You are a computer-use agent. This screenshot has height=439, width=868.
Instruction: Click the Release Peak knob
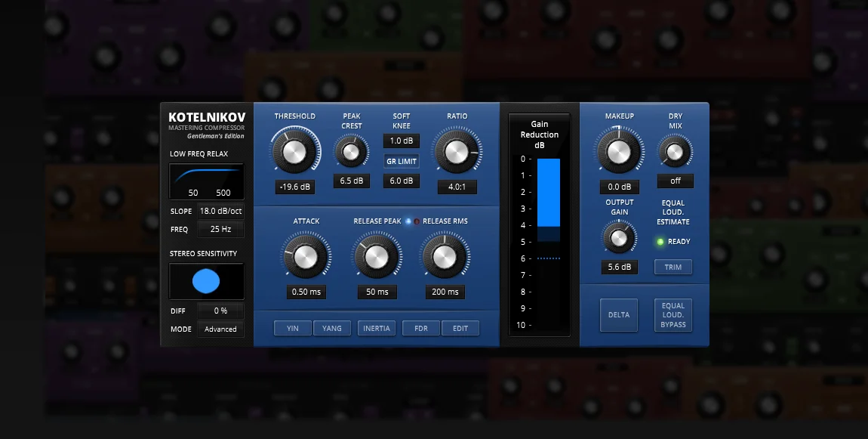coord(377,256)
